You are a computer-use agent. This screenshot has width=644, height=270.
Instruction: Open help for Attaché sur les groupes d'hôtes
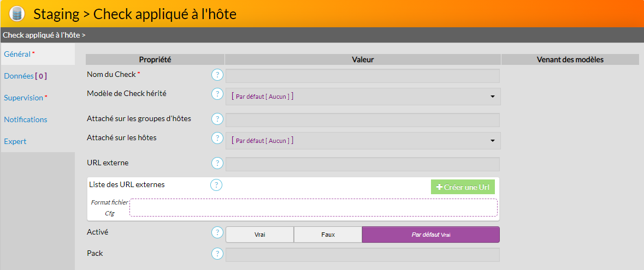(217, 119)
